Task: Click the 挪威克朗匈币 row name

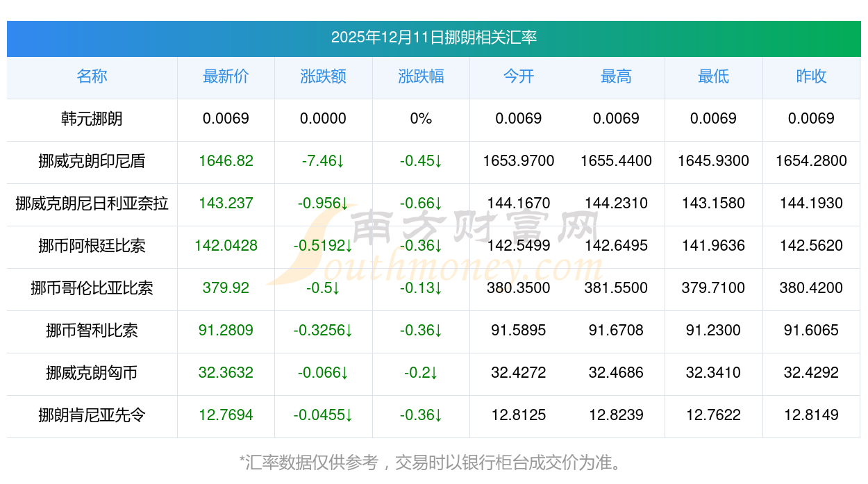Action: pos(92,373)
